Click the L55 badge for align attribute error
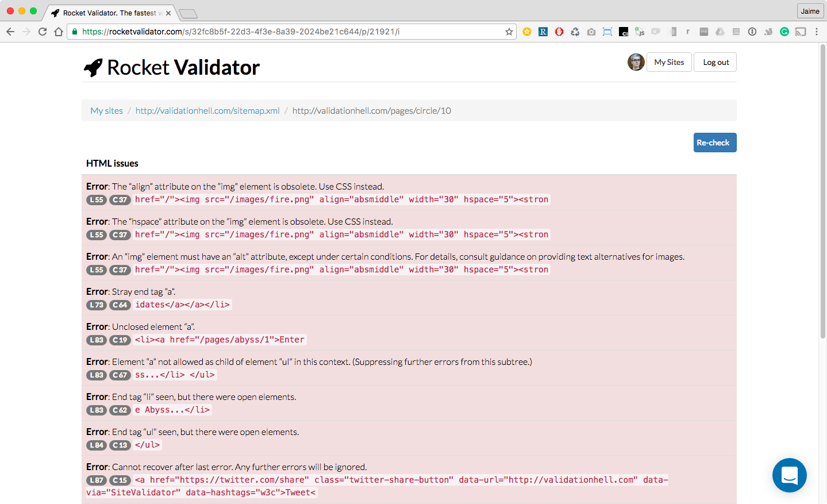 point(97,200)
